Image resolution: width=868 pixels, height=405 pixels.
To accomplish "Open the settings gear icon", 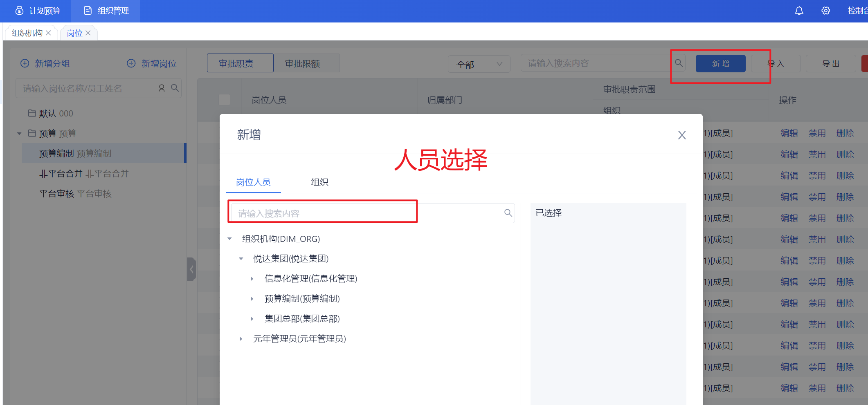I will click(825, 11).
